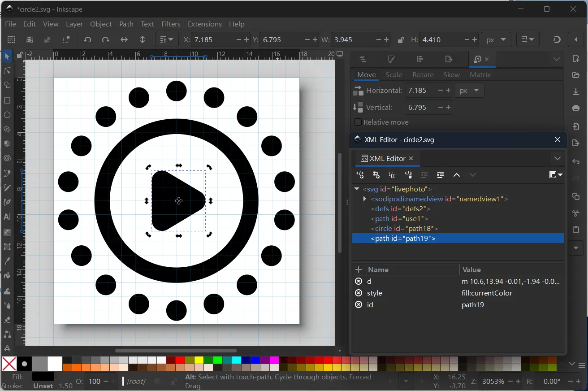Click the black Fill indicator swatch
Image resolution: width=588 pixels, height=391 pixels.
pyautogui.click(x=43, y=377)
